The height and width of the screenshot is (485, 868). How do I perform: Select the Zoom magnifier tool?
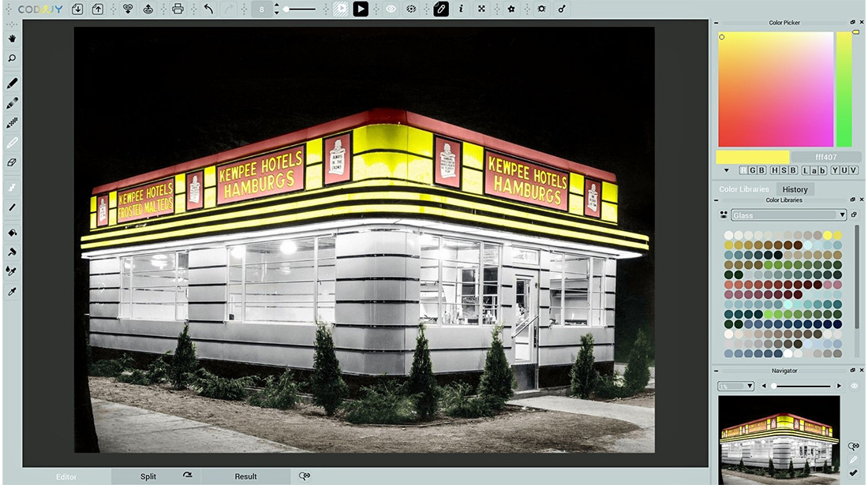pyautogui.click(x=12, y=58)
